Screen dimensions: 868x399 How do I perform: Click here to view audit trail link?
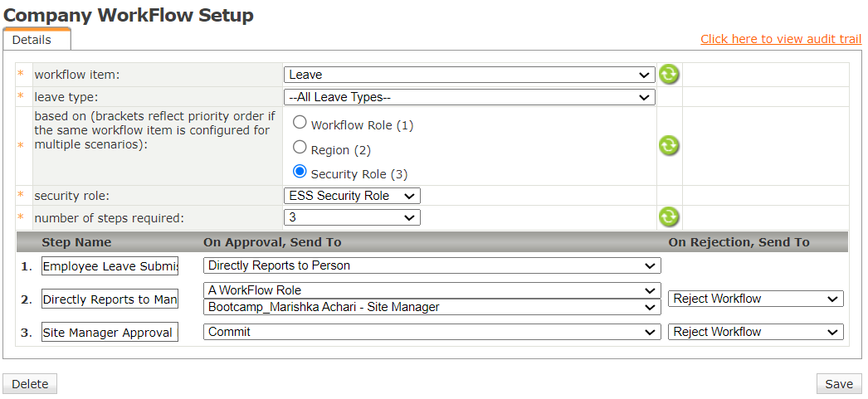point(780,39)
